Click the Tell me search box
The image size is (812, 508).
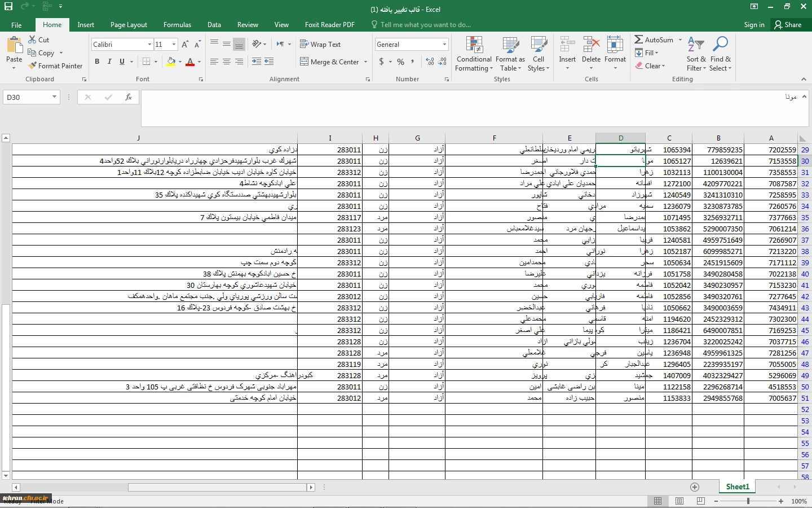(x=425, y=25)
